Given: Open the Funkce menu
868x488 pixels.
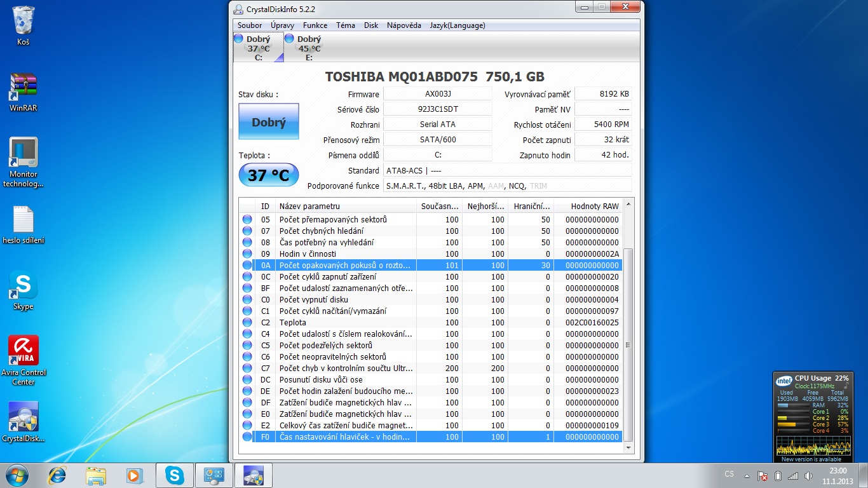Looking at the screenshot, I should [315, 25].
